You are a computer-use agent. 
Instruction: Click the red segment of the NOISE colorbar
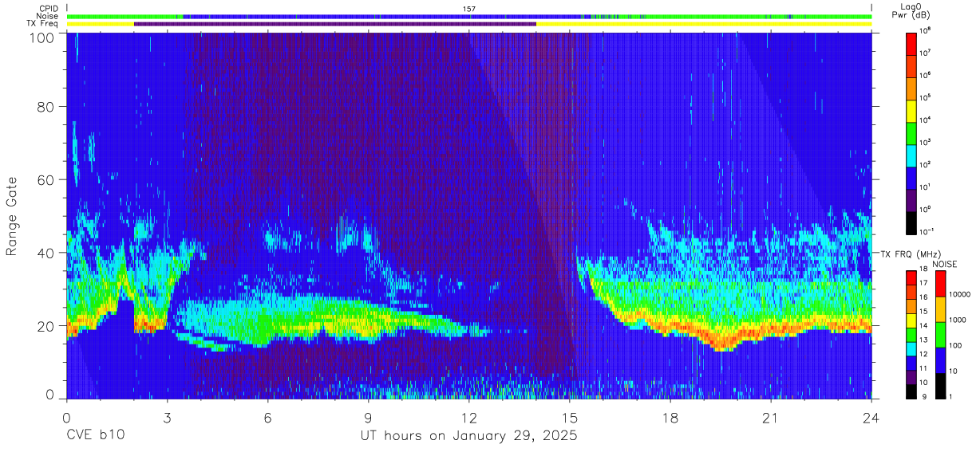coord(940,284)
